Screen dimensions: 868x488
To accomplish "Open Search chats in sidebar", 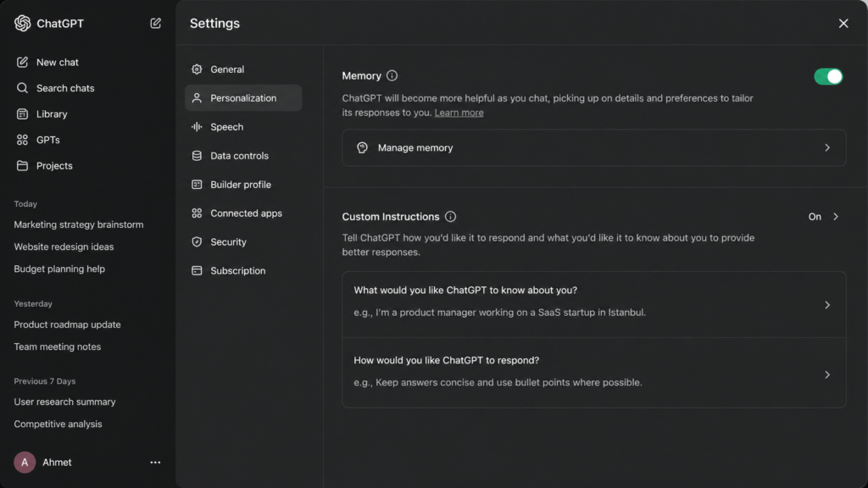I will click(65, 88).
